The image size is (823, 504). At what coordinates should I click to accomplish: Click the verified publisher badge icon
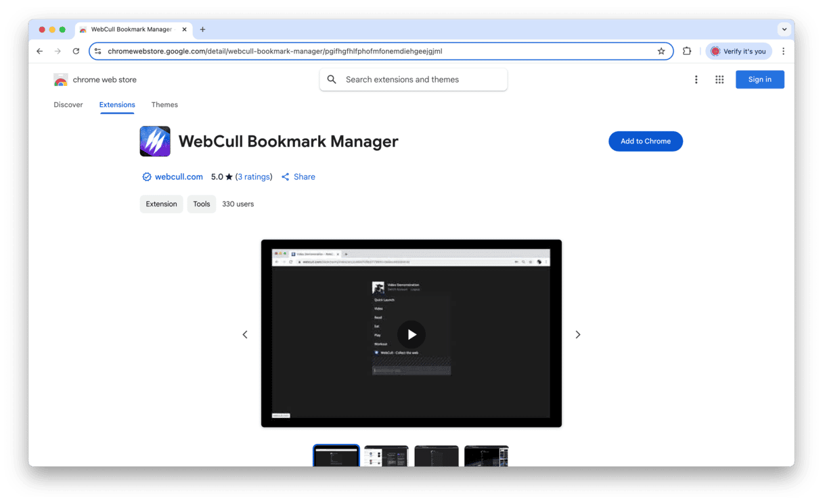(147, 177)
